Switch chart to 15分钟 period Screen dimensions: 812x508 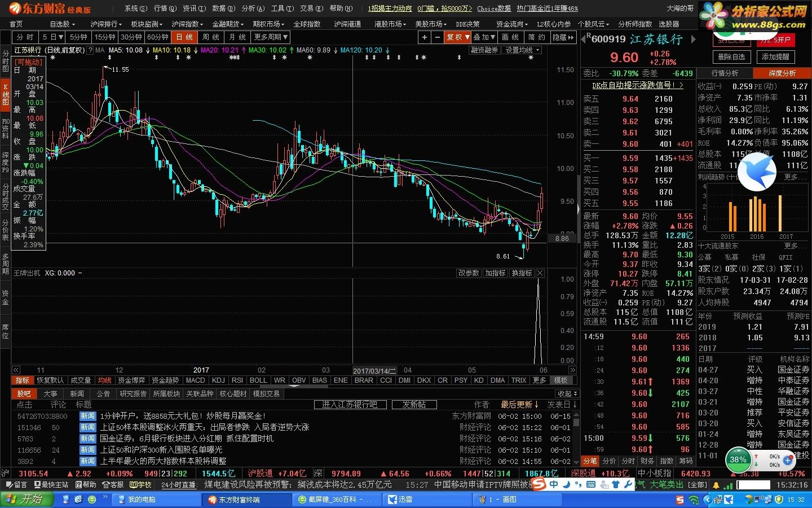coord(105,37)
